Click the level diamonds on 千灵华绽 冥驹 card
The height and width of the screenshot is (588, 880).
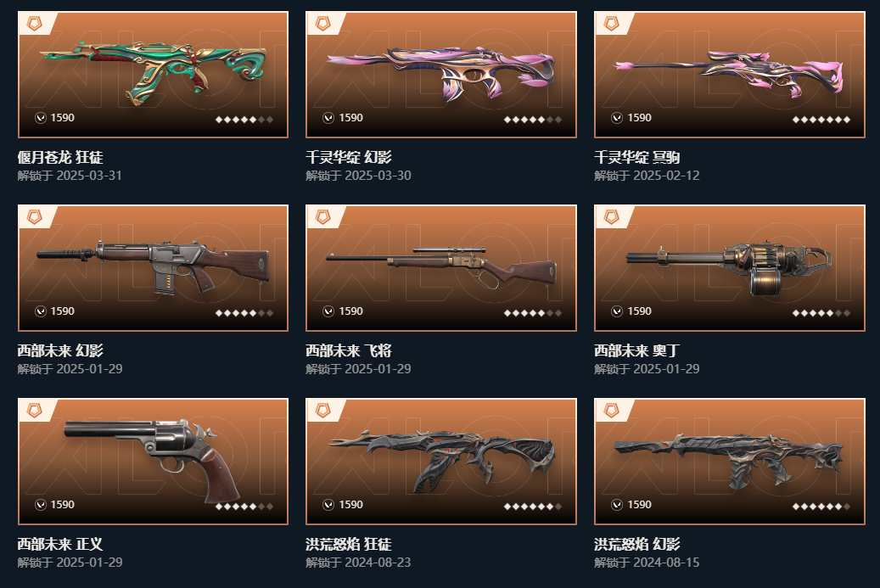click(821, 120)
